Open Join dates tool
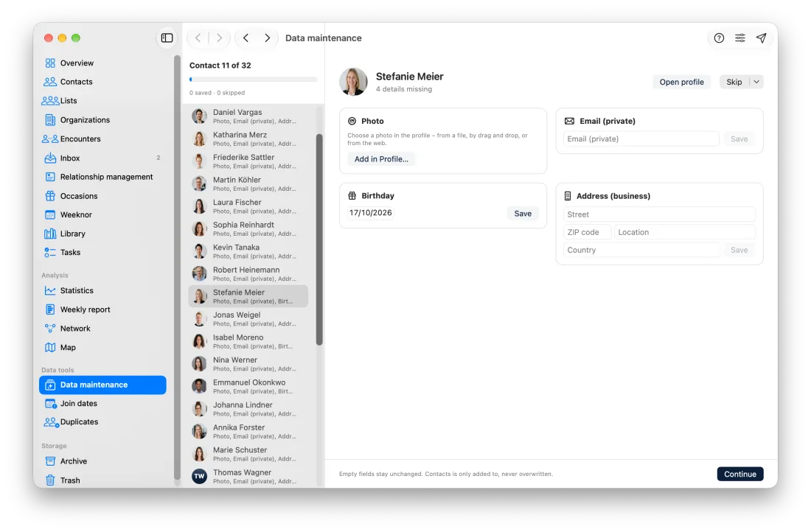This screenshot has height=532, width=811. point(102,403)
